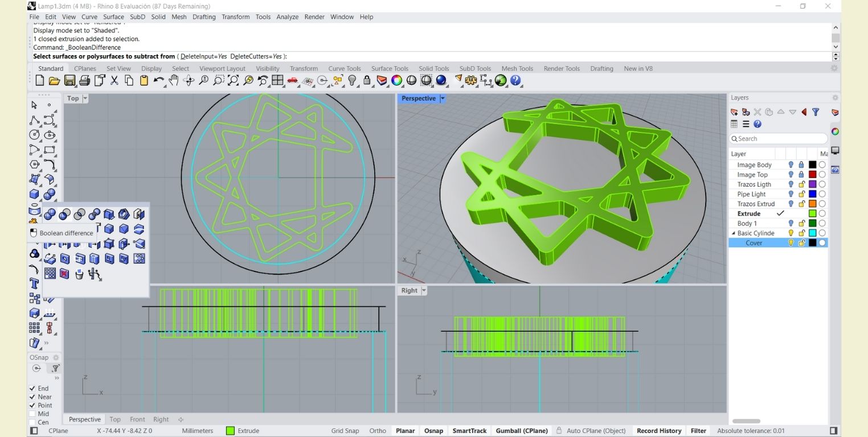
Task: Click the Gumball (CPlane) status button
Action: 522,431
